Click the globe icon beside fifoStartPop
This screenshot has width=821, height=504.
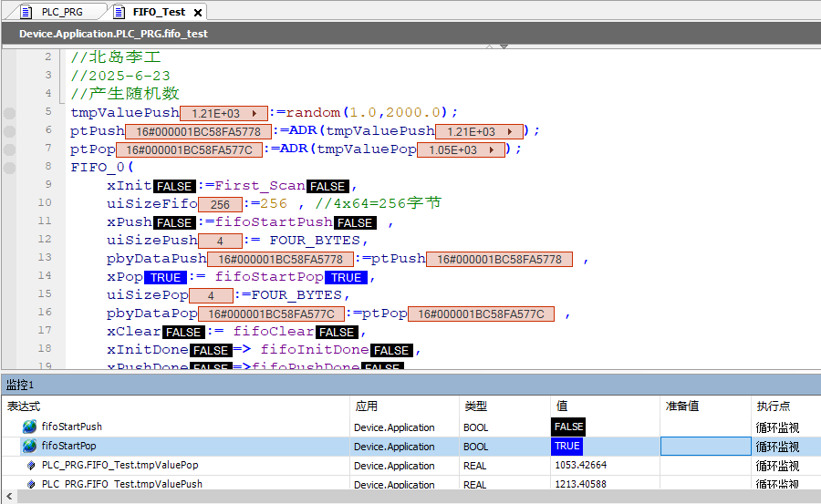30,446
